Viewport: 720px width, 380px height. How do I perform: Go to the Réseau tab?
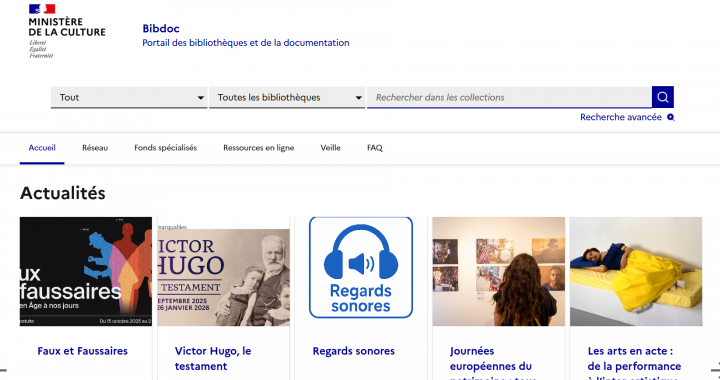click(x=95, y=148)
